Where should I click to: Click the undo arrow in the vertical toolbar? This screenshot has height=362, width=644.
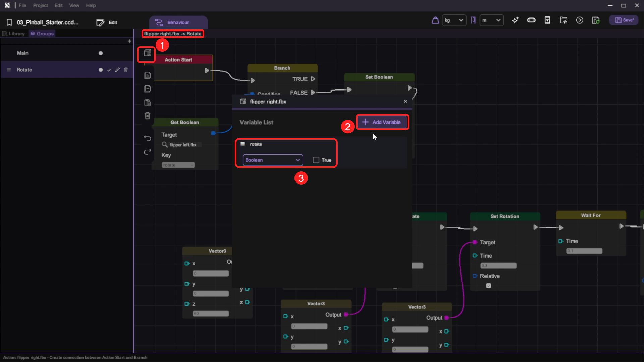[147, 138]
